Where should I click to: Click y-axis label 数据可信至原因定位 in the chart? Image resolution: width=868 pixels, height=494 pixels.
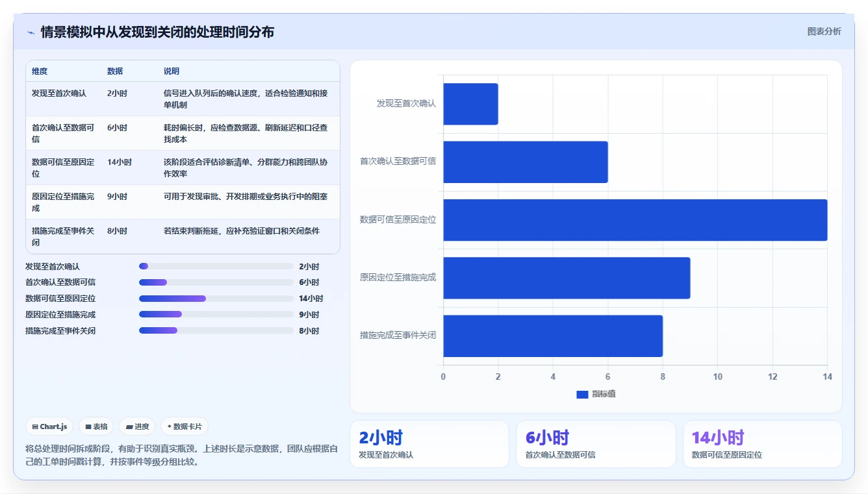pos(398,219)
